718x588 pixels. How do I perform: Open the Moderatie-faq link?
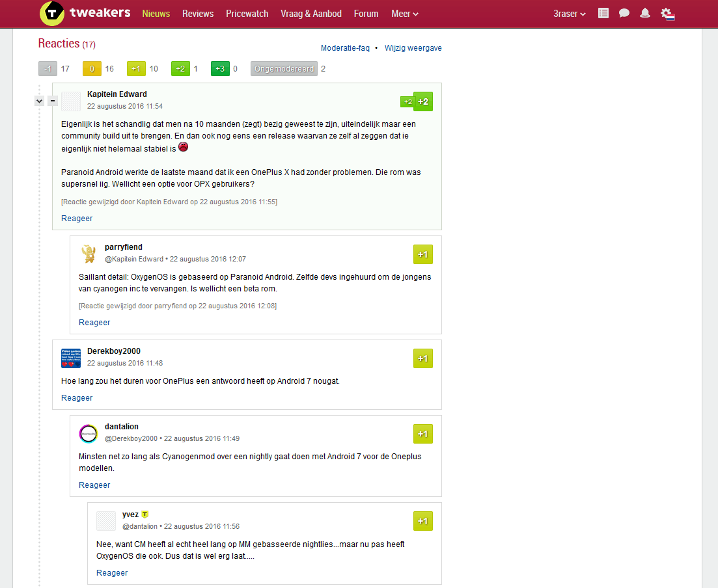(345, 48)
